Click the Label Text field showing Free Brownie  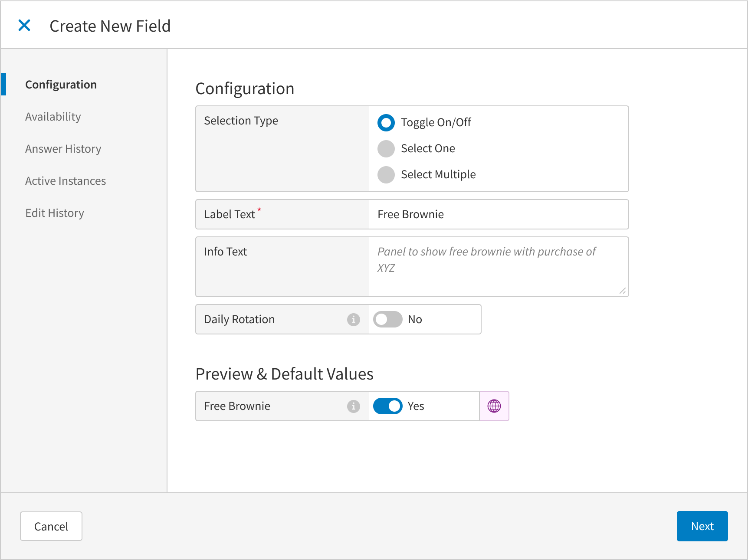pos(498,214)
